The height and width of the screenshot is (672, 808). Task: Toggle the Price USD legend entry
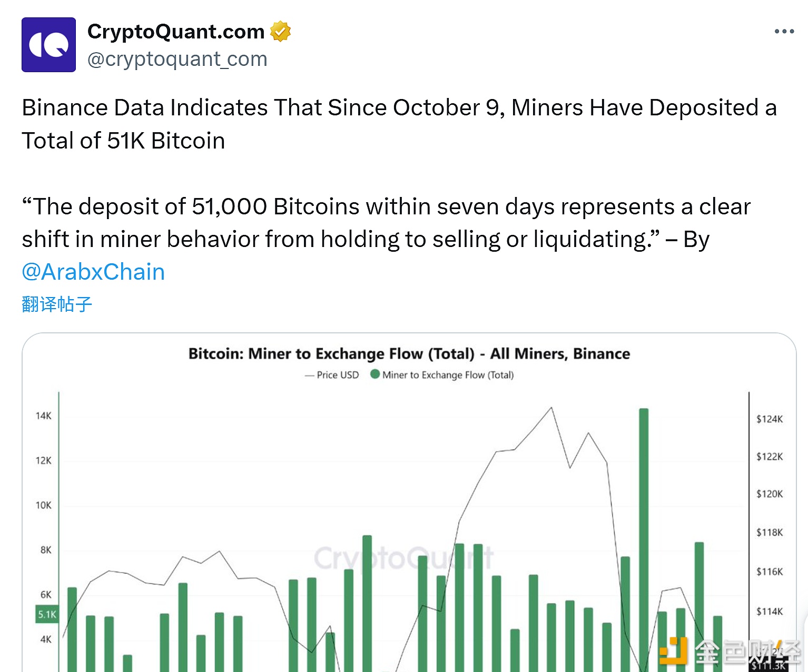[332, 375]
